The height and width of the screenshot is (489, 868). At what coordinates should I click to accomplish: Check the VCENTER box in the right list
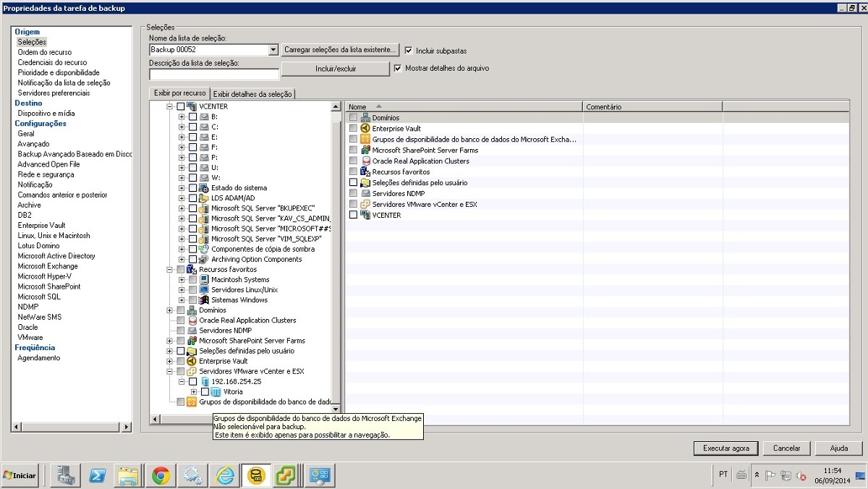coord(353,215)
